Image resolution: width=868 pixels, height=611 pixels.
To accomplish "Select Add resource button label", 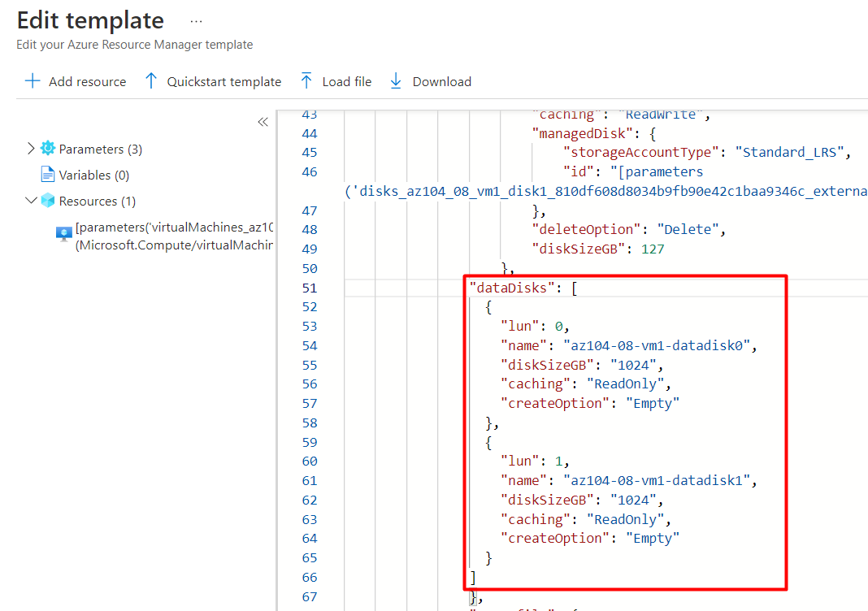I will click(88, 81).
